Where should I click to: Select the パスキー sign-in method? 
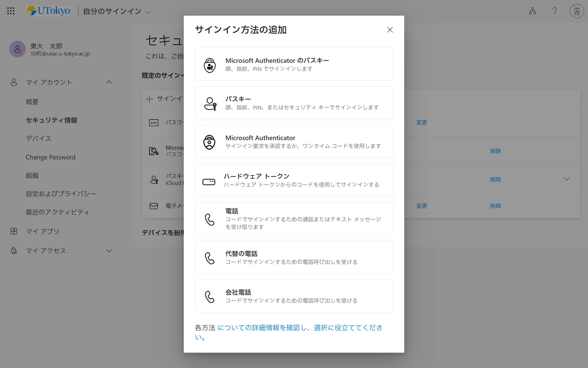pos(294,103)
